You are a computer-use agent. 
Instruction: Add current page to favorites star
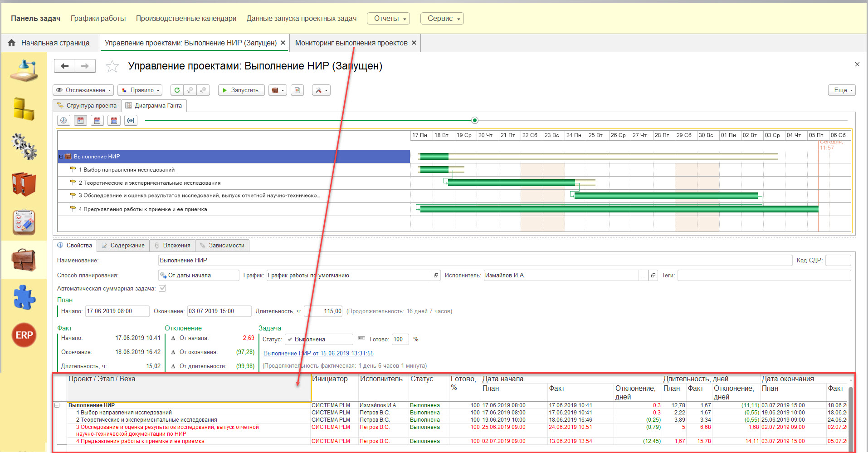tap(112, 67)
